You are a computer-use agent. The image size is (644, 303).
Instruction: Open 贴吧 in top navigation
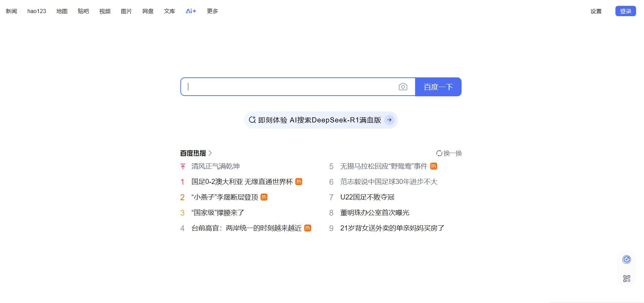83,11
